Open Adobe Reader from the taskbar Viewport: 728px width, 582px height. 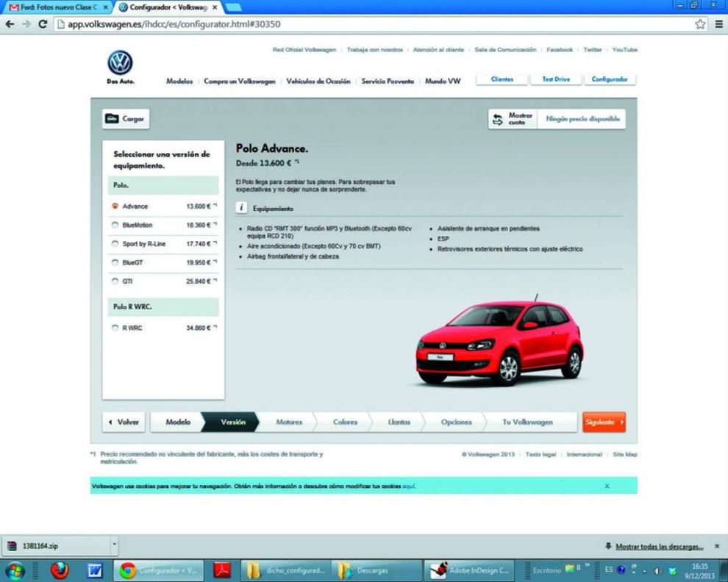click(x=222, y=570)
